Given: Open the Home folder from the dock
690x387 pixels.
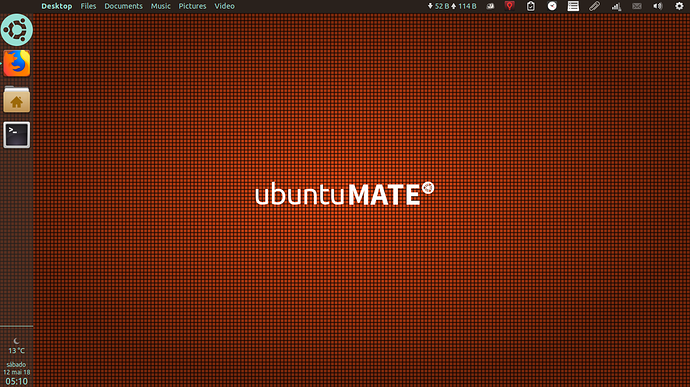Looking at the screenshot, I should pos(17,99).
